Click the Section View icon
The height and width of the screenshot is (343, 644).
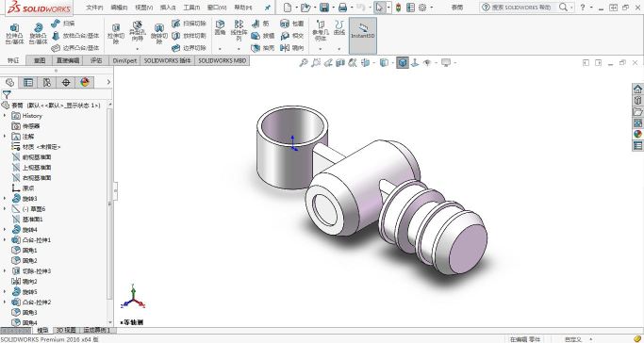coord(340,63)
